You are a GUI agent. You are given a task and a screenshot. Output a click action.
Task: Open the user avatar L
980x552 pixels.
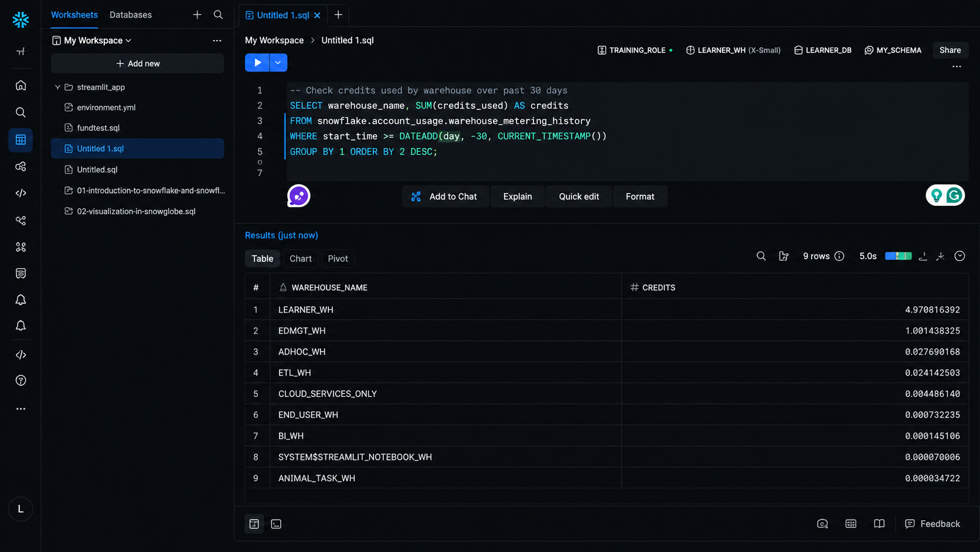[21, 509]
